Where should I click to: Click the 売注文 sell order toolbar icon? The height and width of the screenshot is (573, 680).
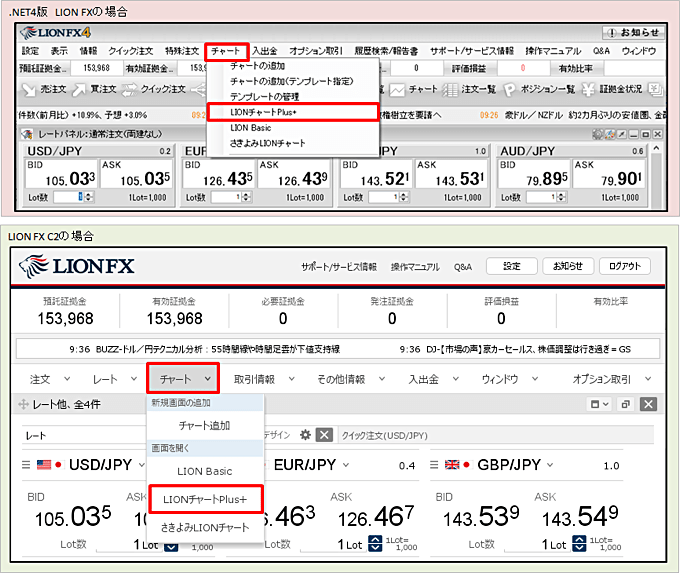click(29, 89)
